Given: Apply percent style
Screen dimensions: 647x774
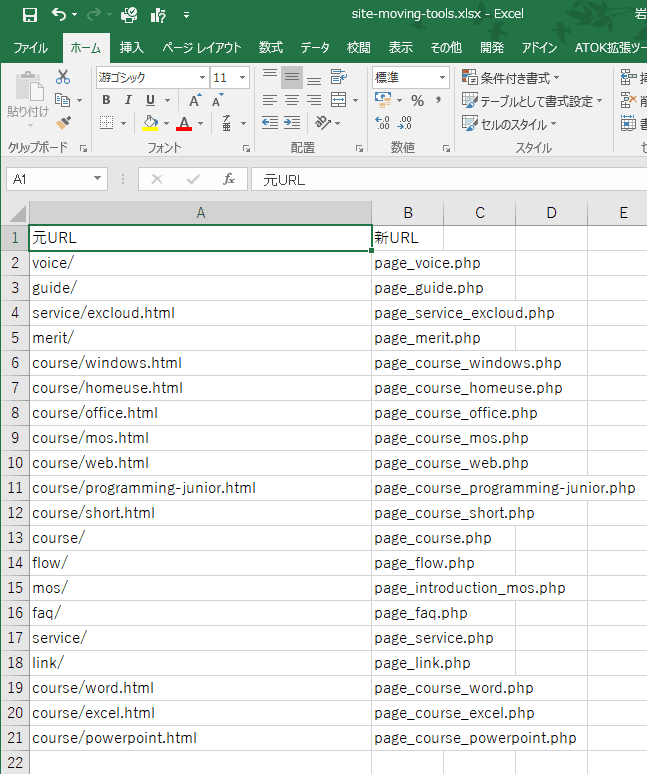Looking at the screenshot, I should click(418, 101).
